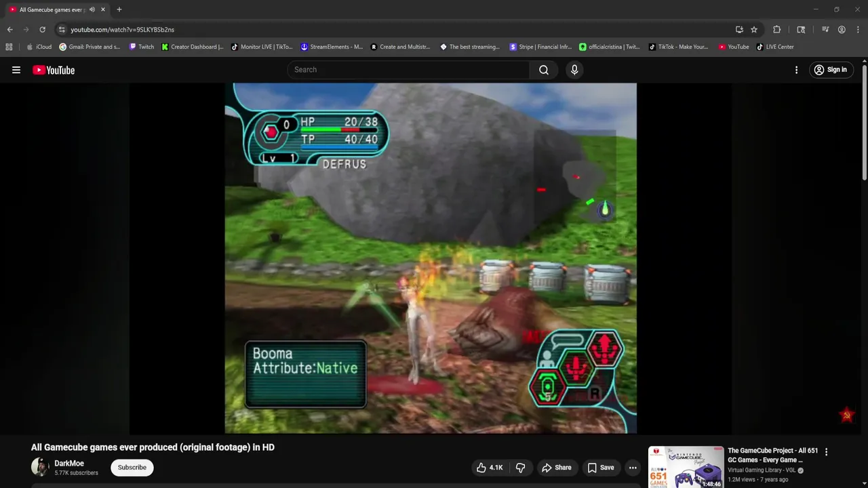Open The best streaming bookmark
Viewport: 868px width, 488px height.
click(x=470, y=47)
